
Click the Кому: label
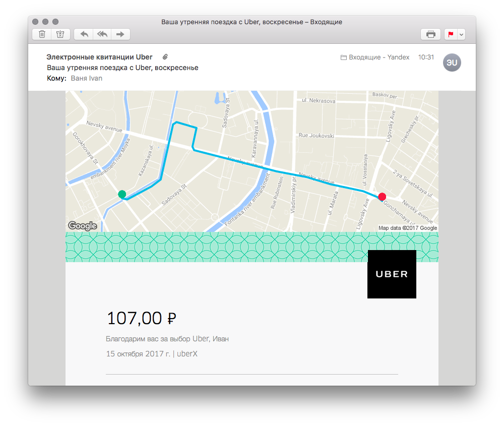pyautogui.click(x=56, y=78)
